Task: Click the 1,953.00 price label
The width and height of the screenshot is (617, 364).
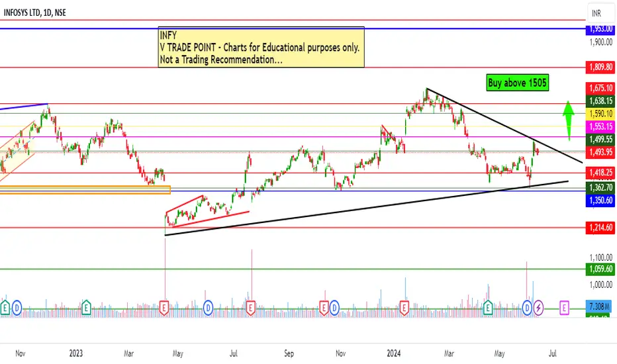Action: pos(600,28)
